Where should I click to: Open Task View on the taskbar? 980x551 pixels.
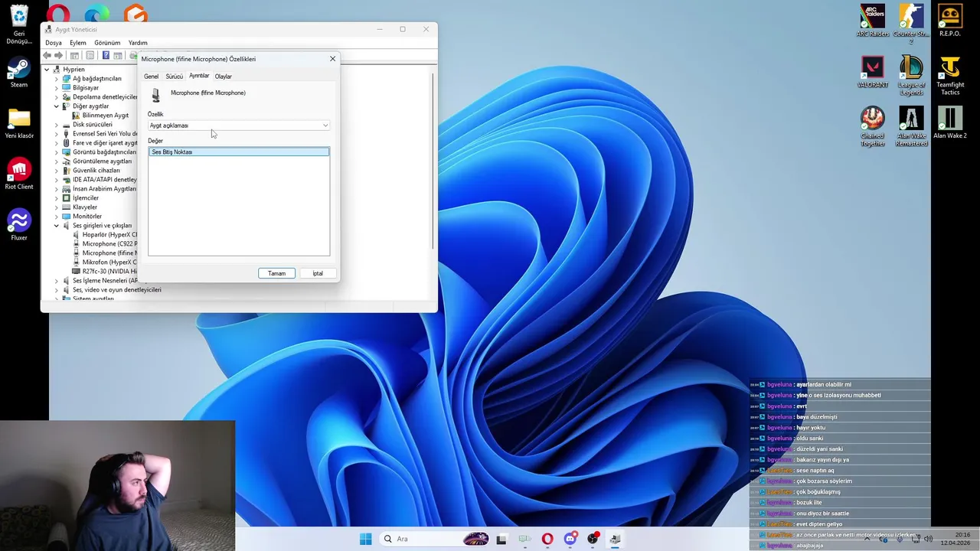501,539
